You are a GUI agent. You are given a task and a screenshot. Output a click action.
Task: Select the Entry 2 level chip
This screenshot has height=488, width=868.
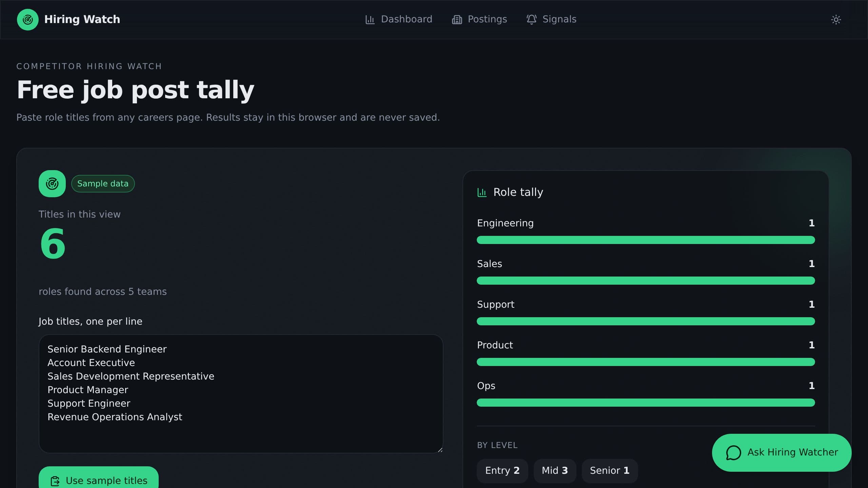pos(502,471)
